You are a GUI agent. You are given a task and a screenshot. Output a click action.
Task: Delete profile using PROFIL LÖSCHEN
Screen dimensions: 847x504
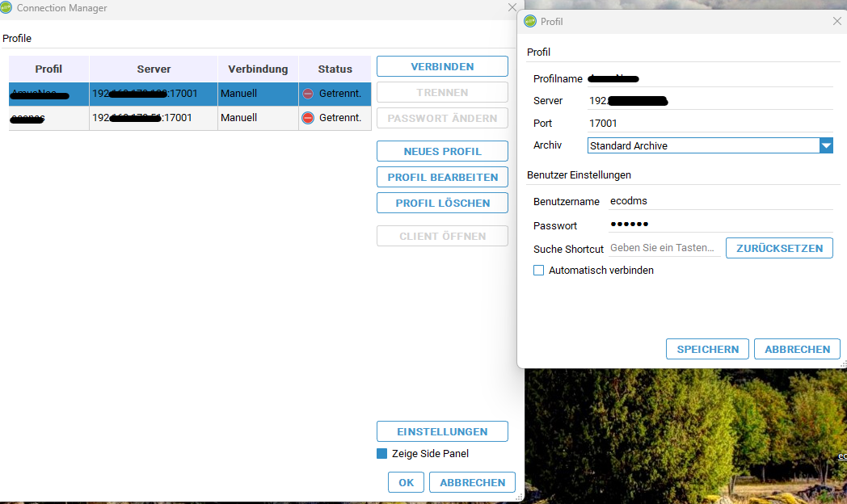(x=442, y=203)
